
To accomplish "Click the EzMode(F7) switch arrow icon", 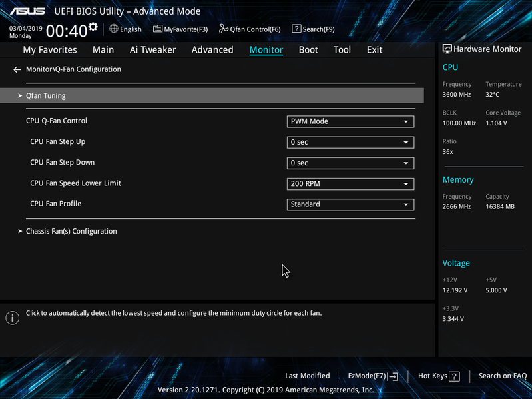I will coord(393,376).
